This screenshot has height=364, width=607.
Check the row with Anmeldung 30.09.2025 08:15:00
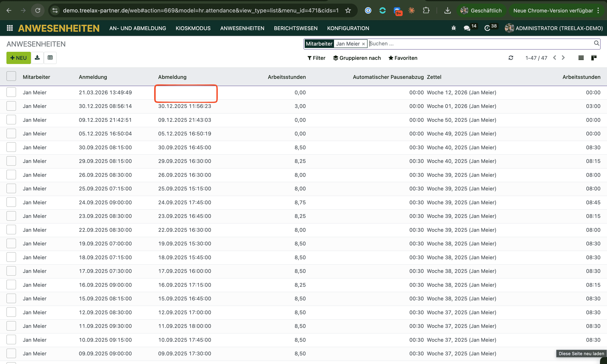pyautogui.click(x=11, y=147)
